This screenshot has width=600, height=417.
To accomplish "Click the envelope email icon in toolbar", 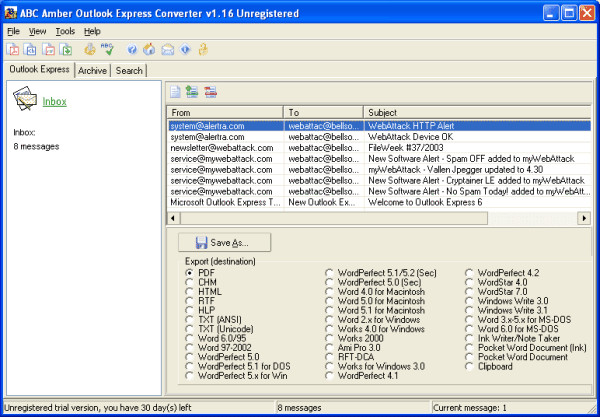I will pos(168,49).
